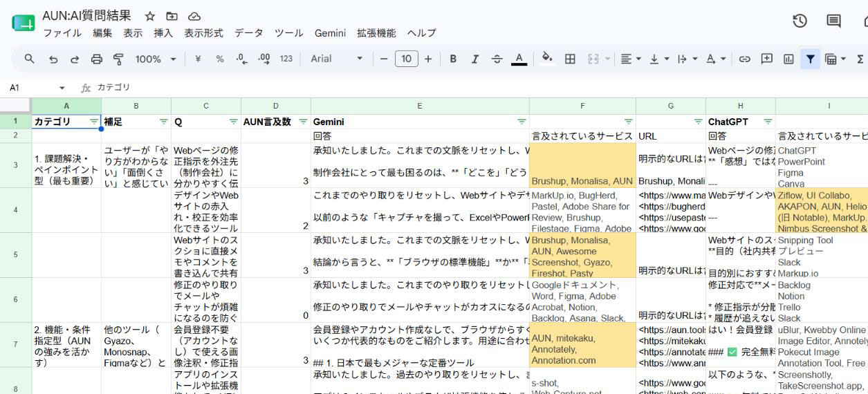Activate the paint format tool
868x394 pixels.
coord(118,59)
